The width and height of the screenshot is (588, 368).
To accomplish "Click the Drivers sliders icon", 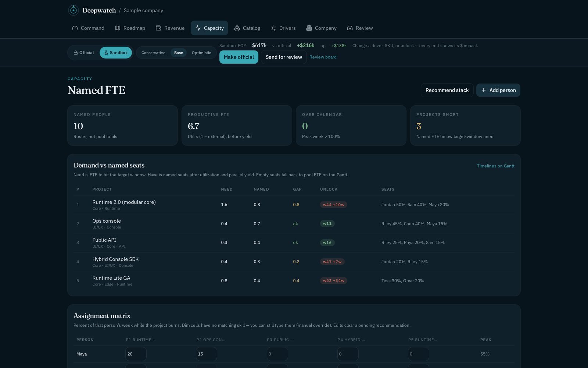I will coord(273,28).
